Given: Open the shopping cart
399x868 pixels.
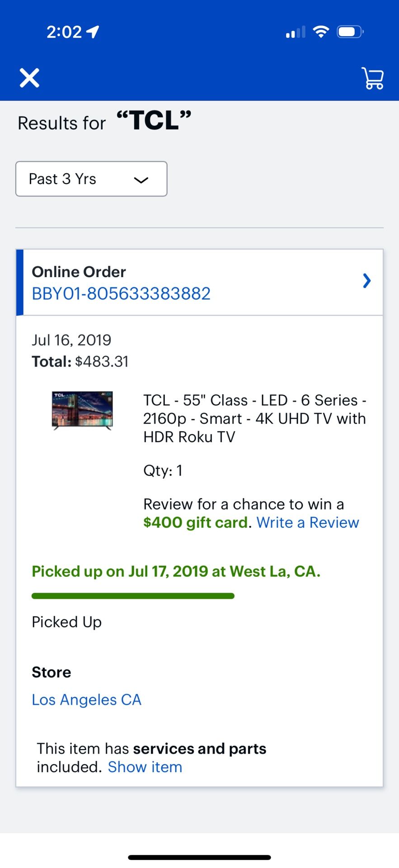Looking at the screenshot, I should pos(373,78).
